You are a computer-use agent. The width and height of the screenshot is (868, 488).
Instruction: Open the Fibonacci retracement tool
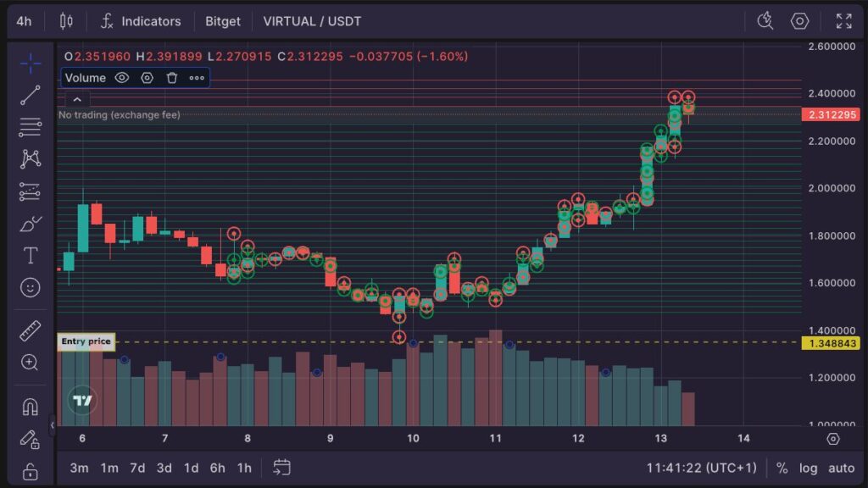31,127
